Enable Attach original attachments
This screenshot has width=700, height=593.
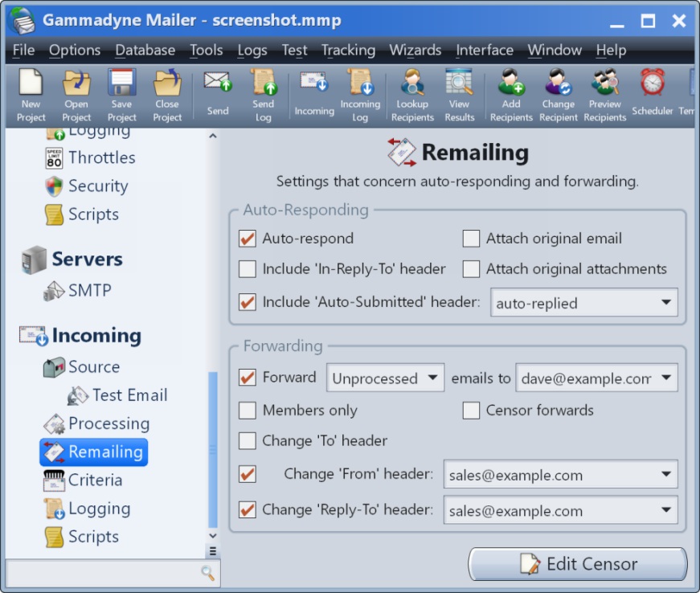coord(471,269)
